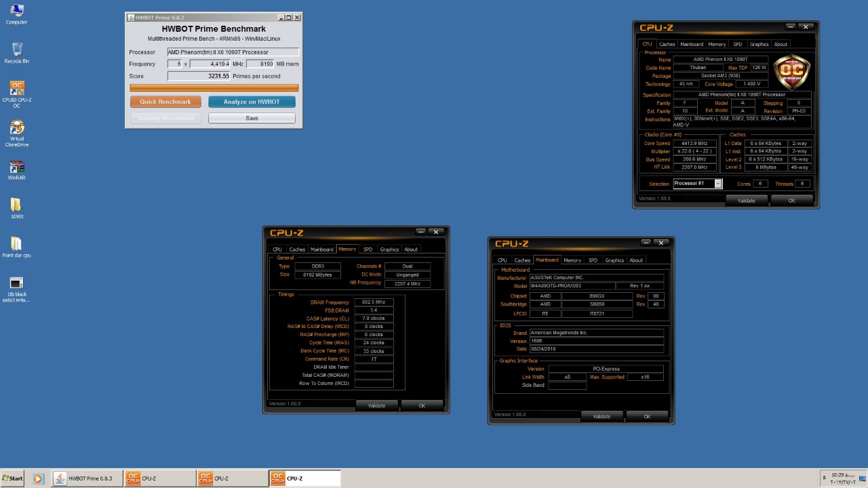This screenshot has height=488, width=868.
Task: Select SPD tab in Mainboard window
Action: pyautogui.click(x=593, y=260)
